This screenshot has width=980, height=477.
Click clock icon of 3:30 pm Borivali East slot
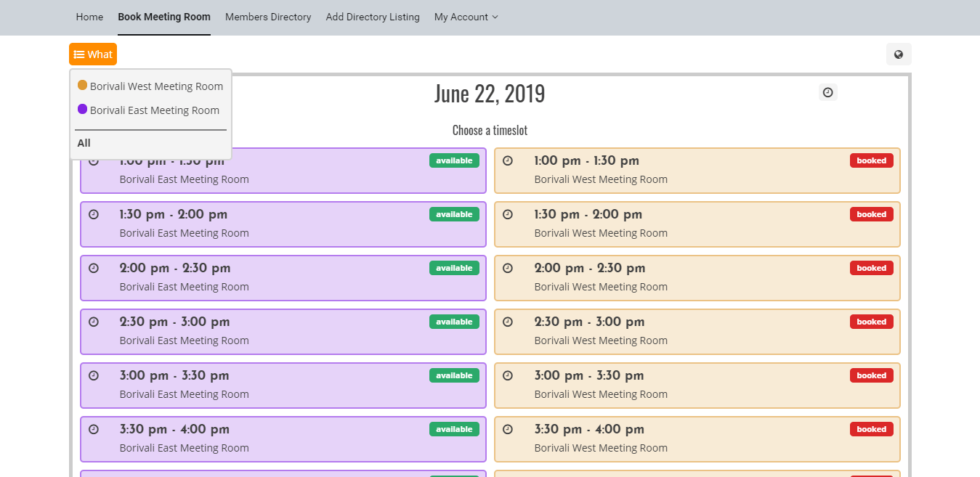click(94, 429)
